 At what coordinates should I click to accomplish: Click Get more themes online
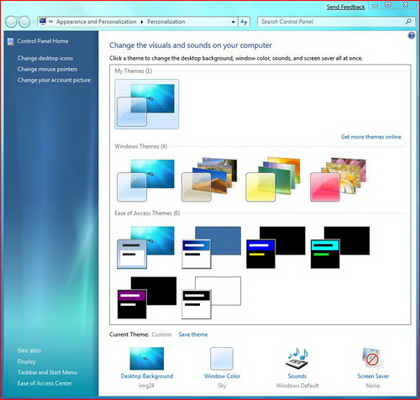tap(371, 137)
